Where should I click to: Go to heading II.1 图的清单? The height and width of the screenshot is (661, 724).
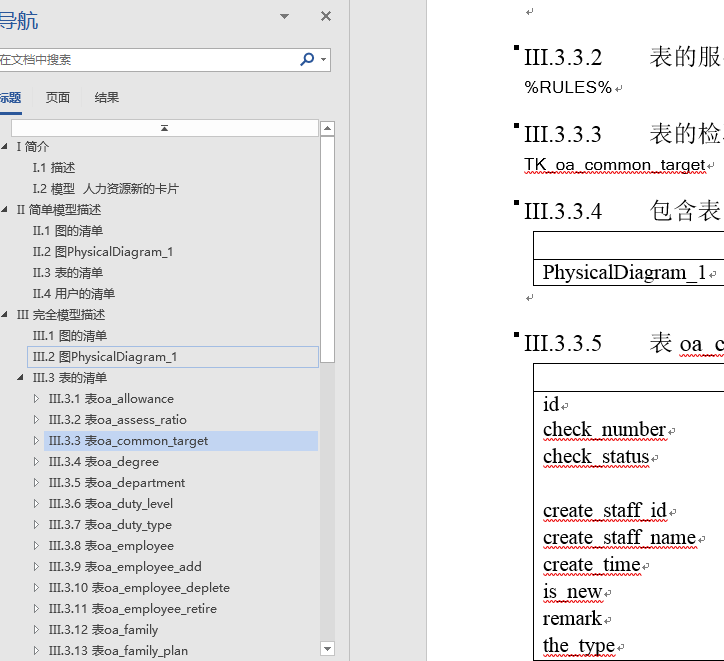click(68, 231)
